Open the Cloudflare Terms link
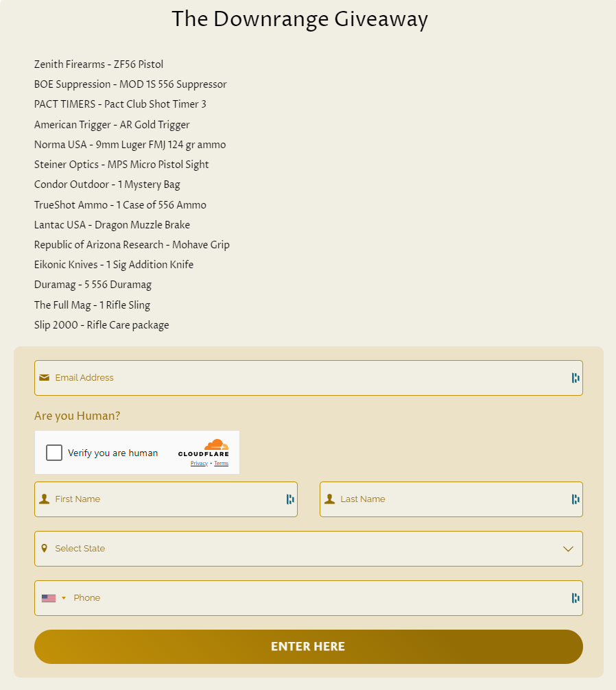This screenshot has height=690, width=616. (222, 464)
